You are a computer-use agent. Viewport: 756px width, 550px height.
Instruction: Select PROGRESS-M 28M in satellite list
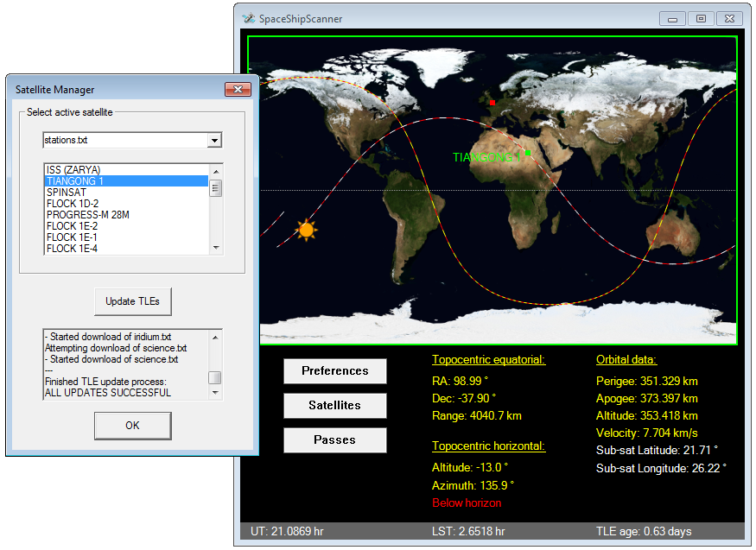[126, 215]
